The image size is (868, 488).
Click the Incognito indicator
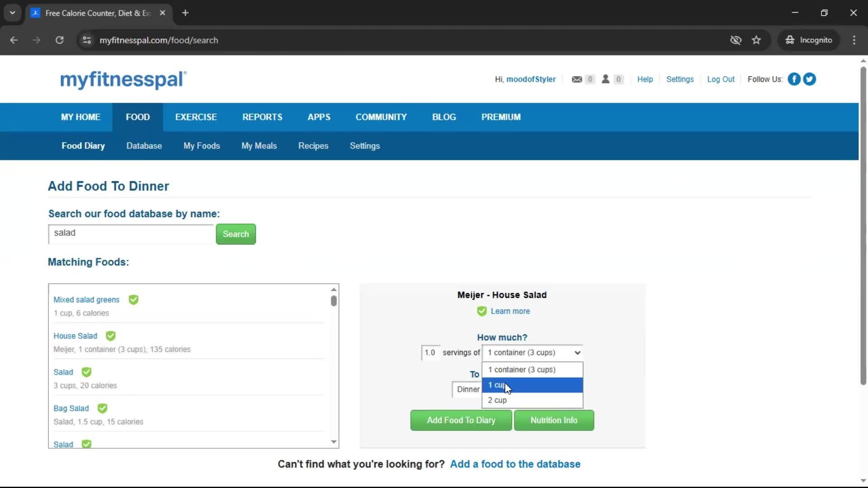coord(808,40)
